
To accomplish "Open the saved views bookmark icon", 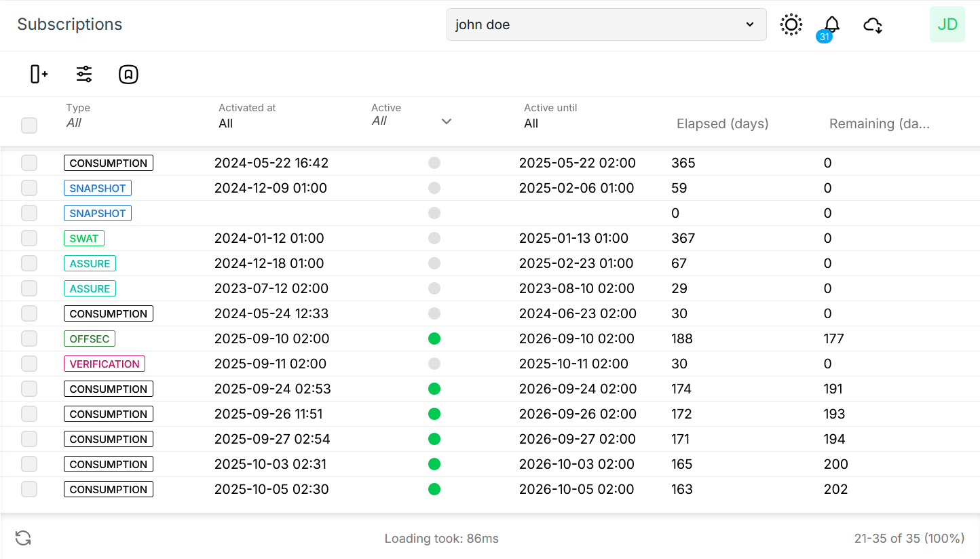I will tap(128, 74).
